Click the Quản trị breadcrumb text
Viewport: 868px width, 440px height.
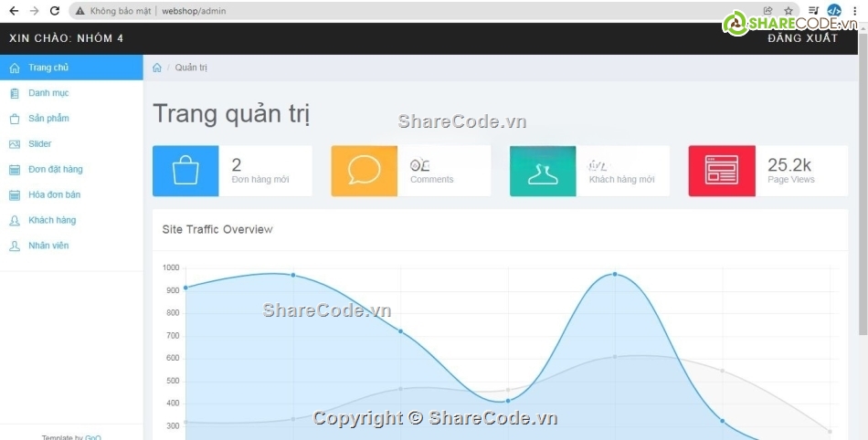(x=191, y=68)
